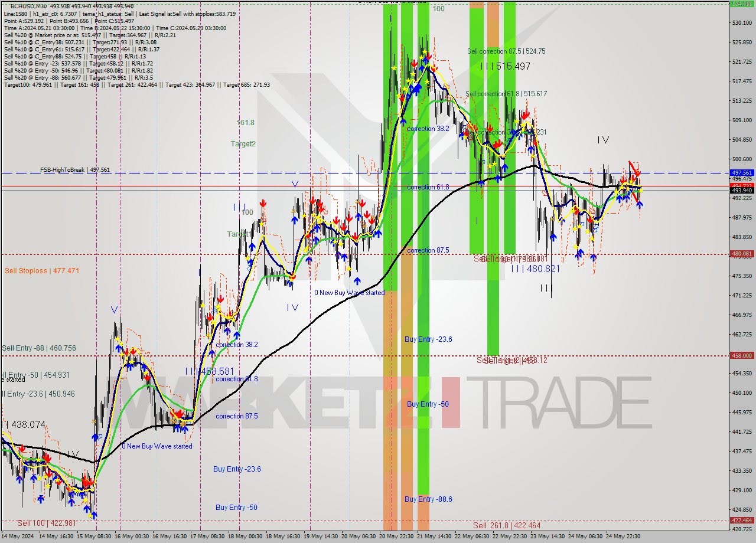Click the '21 May 14:30' time axis label
The height and width of the screenshot is (543, 756).
pyautogui.click(x=435, y=537)
